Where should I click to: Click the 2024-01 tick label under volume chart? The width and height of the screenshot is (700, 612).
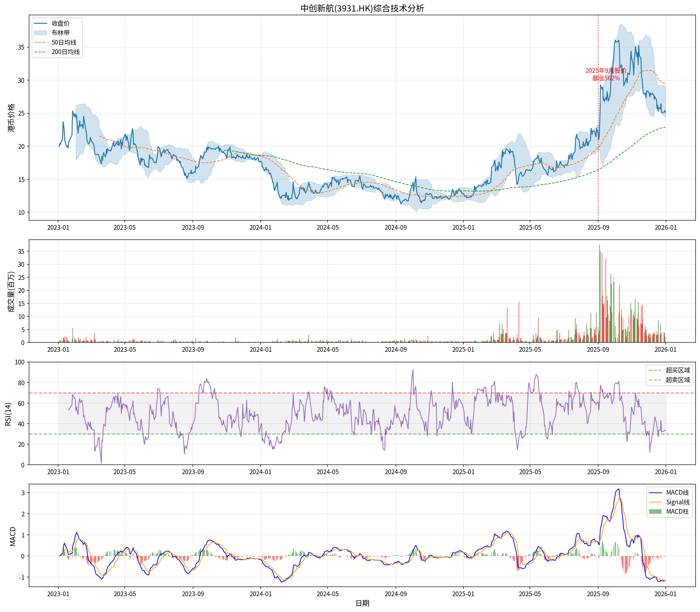(260, 350)
